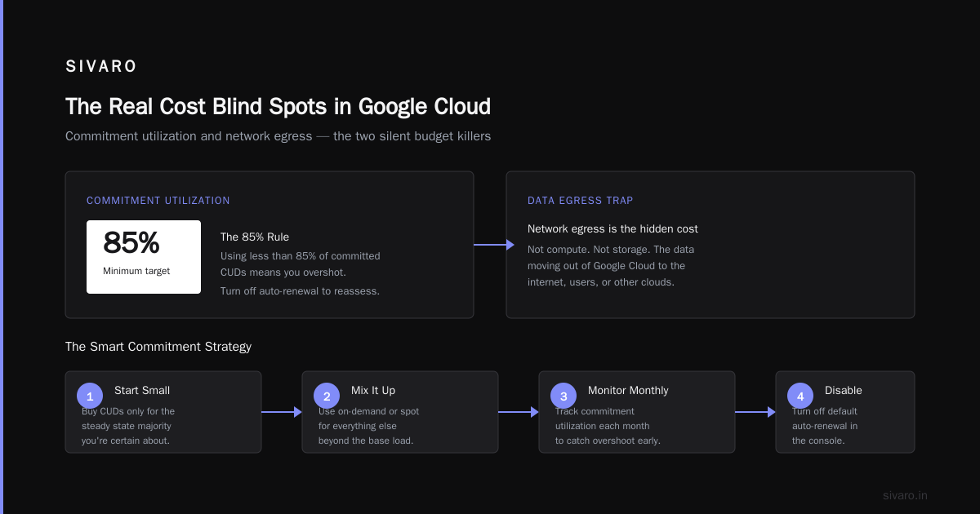Click the 'DATA EGRESS TRAP' card label
The image size is (980, 514).
(x=580, y=201)
